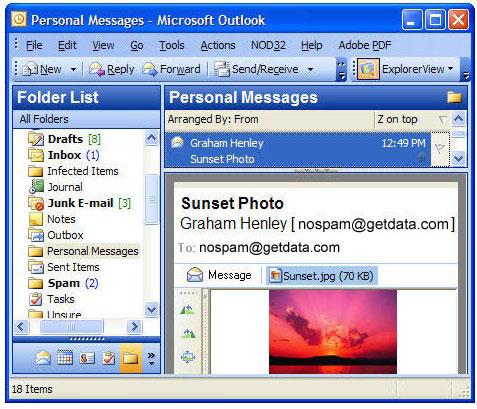Select the Spam folder

pos(64,283)
